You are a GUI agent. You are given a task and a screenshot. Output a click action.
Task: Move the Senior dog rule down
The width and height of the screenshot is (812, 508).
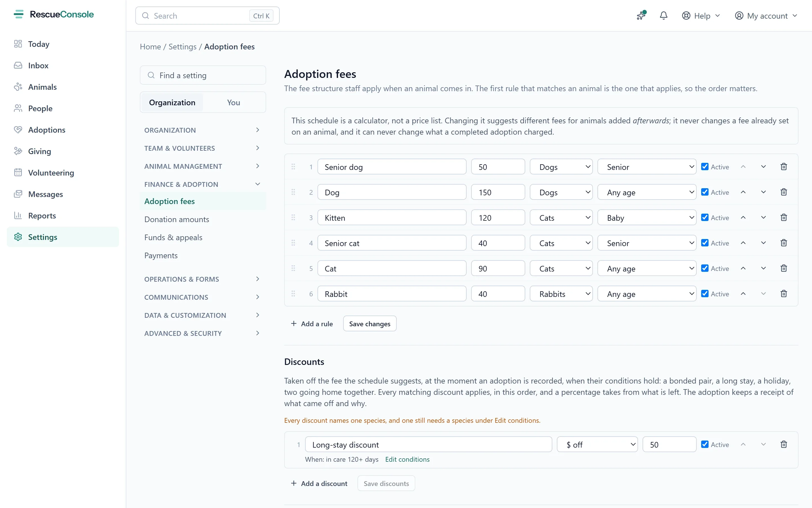763,167
